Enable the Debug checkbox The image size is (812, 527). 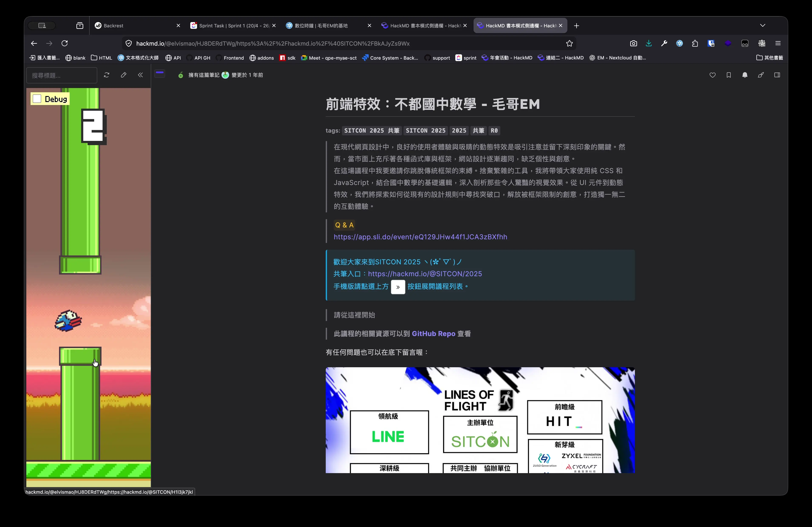click(x=37, y=99)
